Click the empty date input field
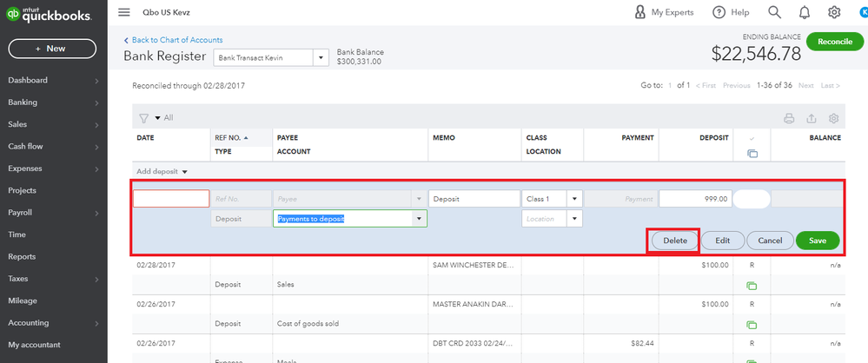Screen dimensions: 868x363 (171, 199)
